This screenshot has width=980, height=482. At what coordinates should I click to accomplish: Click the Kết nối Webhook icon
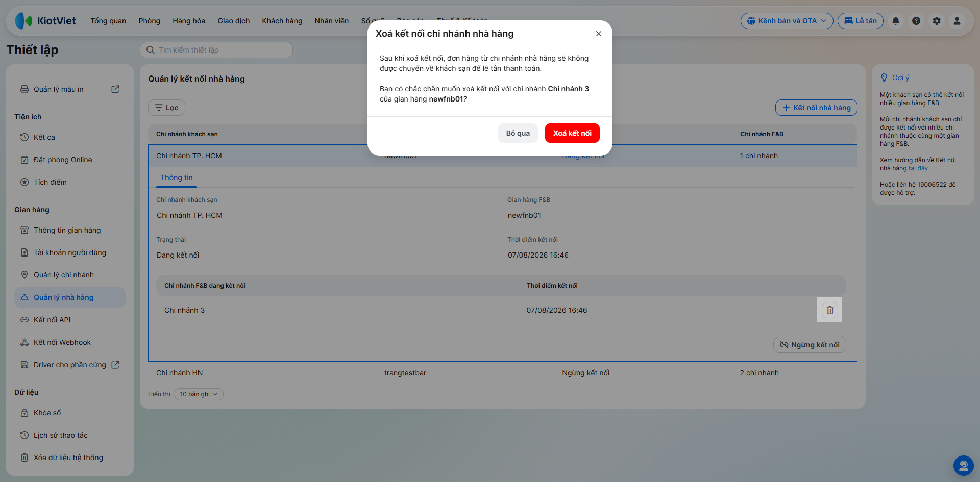(24, 342)
